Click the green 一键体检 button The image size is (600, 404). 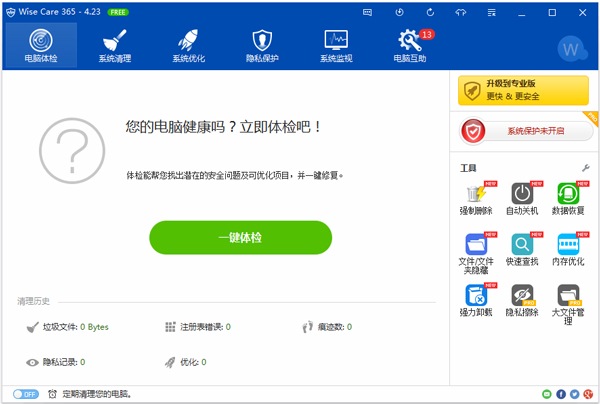tap(240, 238)
